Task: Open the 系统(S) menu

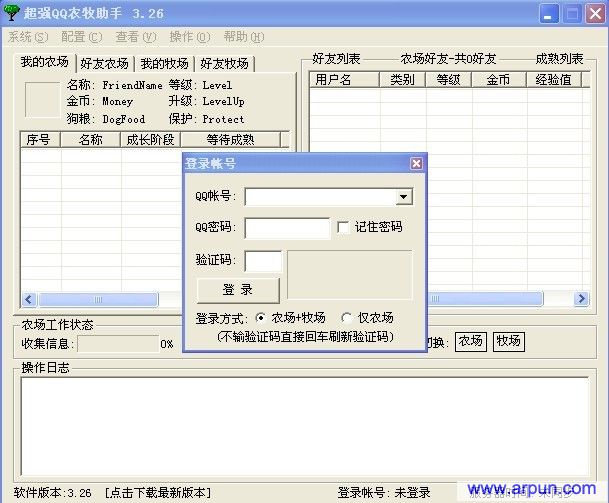Action: (x=28, y=37)
